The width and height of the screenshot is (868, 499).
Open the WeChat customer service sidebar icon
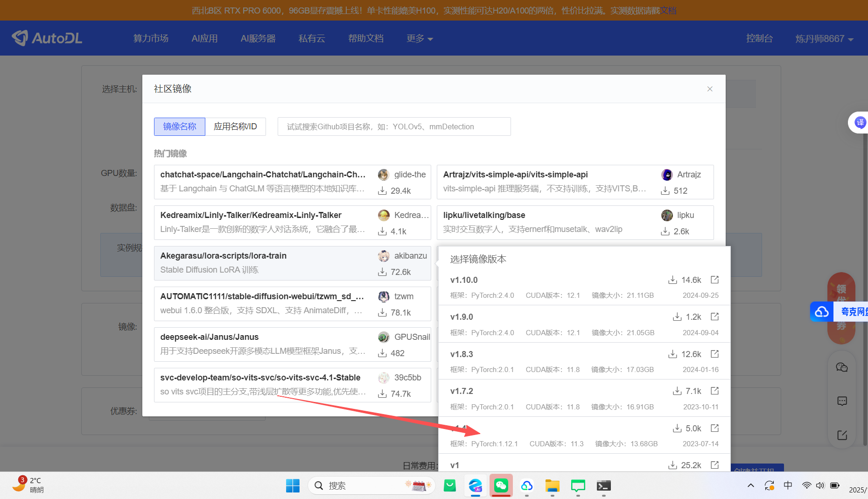842,367
